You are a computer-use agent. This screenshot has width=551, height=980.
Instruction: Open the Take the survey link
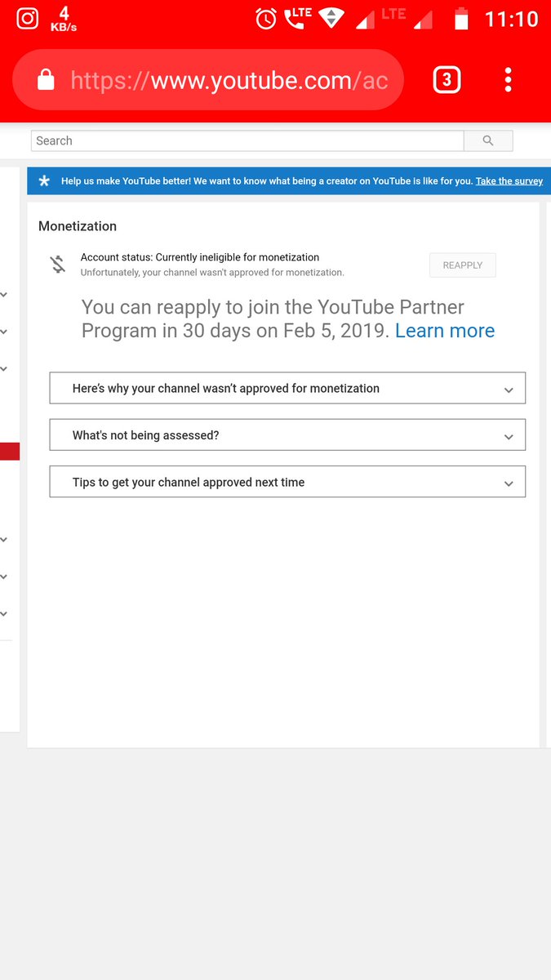[509, 181]
